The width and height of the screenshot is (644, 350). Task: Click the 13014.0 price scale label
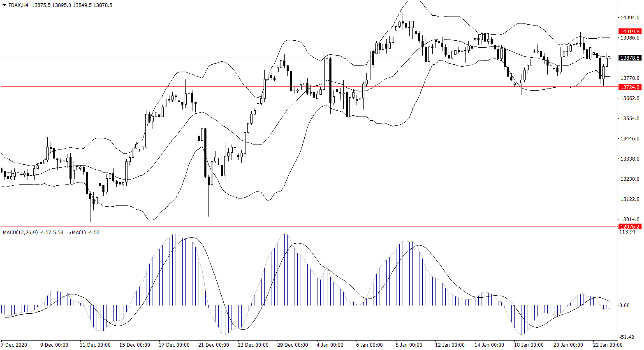630,219
